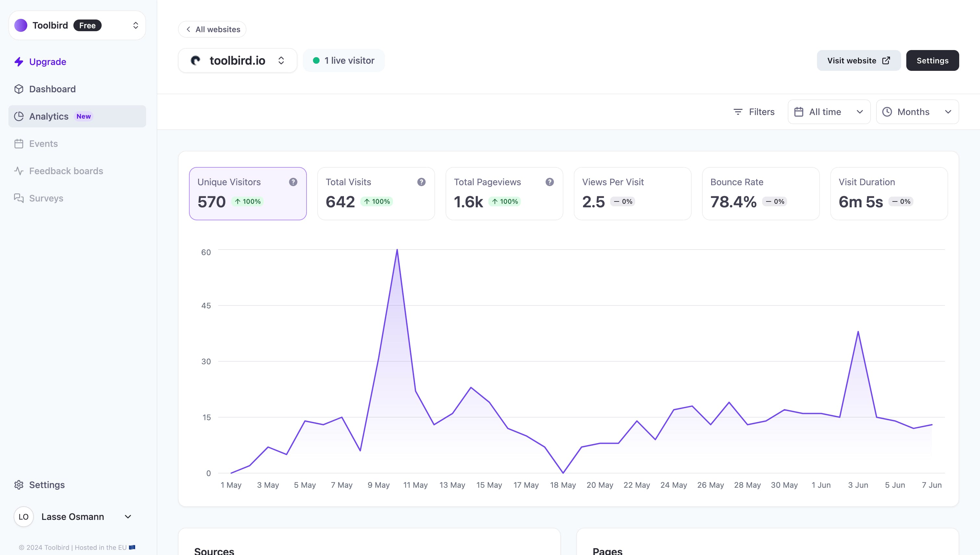Screen dimensions: 980x555
Task: Open Surveys in the sidebar
Action: tap(77, 198)
